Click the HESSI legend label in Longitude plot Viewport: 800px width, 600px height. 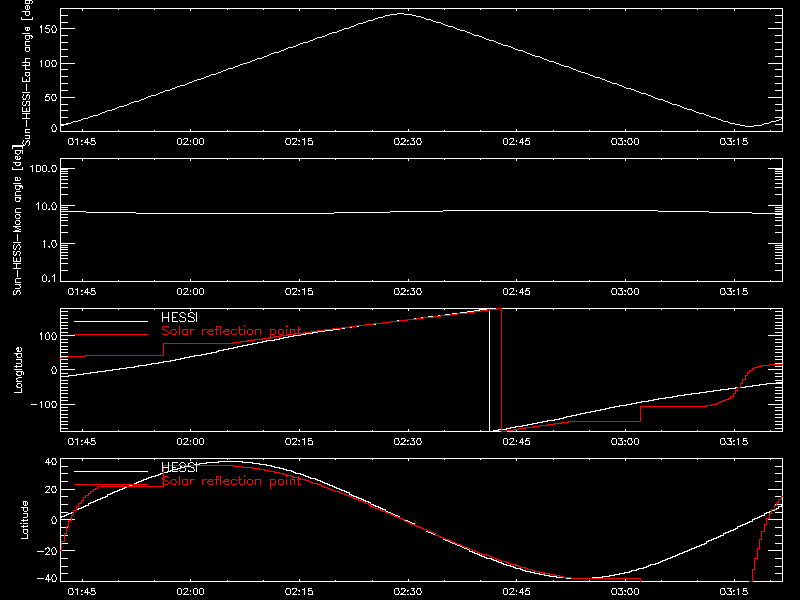pos(179,318)
